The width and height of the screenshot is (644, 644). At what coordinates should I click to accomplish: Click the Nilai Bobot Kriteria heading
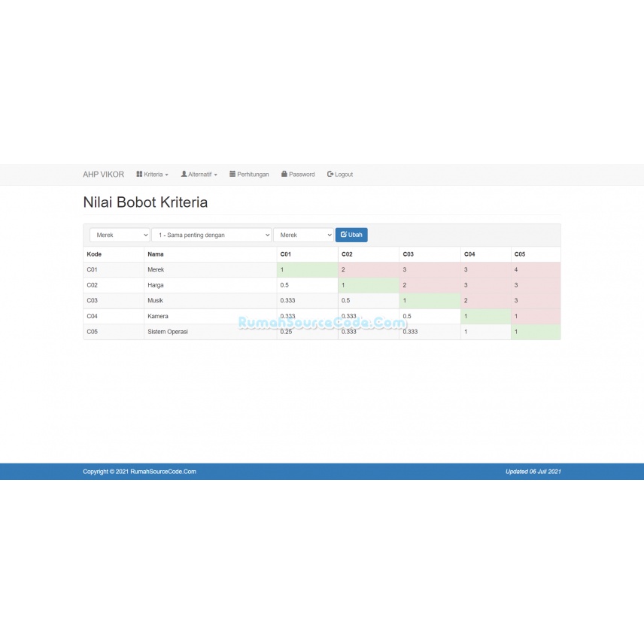pyautogui.click(x=145, y=202)
